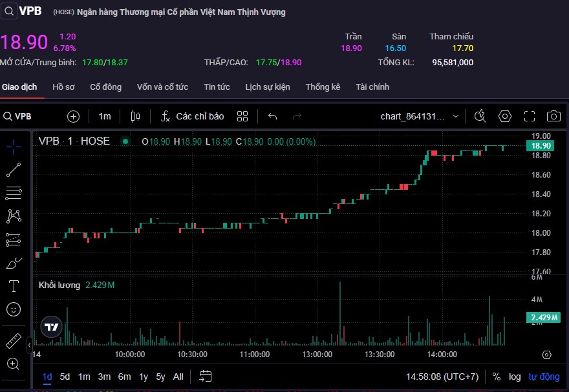
Task: Open the 1m interval dropdown in toolbar
Action: (104, 116)
